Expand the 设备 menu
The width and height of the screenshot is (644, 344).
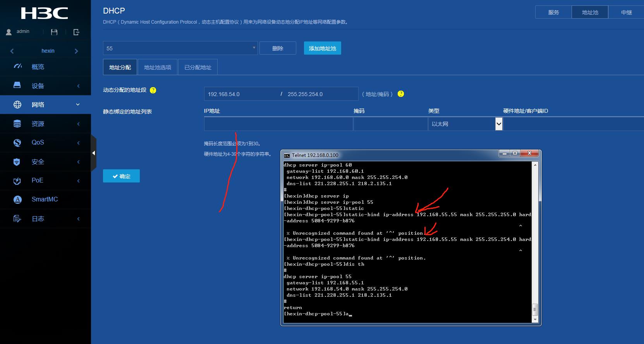click(x=78, y=86)
